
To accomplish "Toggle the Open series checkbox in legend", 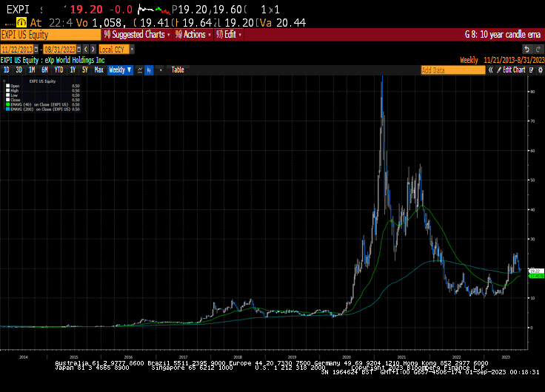I will [7, 86].
